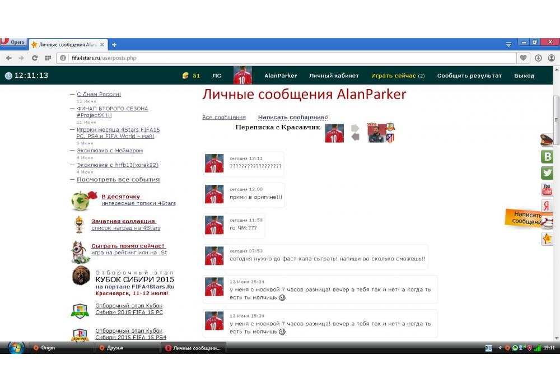Open the Windows Start button
Screen dimensions: 560x392
tap(16, 348)
